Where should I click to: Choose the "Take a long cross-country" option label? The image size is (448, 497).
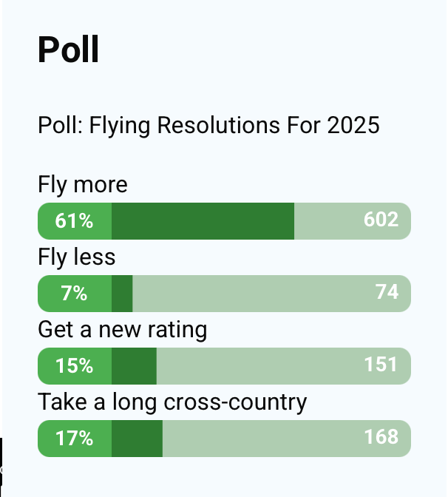[172, 402]
